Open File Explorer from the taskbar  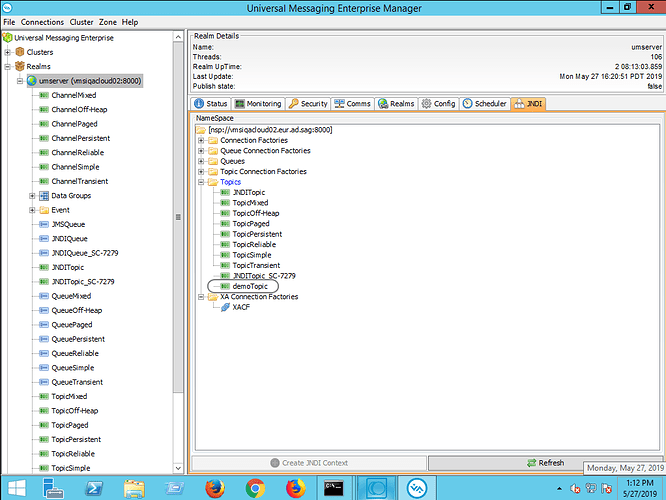134,488
